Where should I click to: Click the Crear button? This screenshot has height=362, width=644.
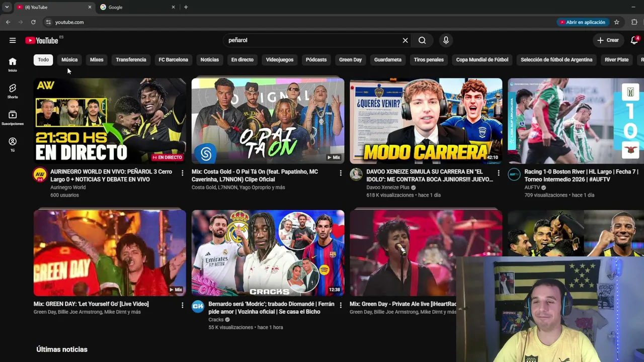point(608,40)
